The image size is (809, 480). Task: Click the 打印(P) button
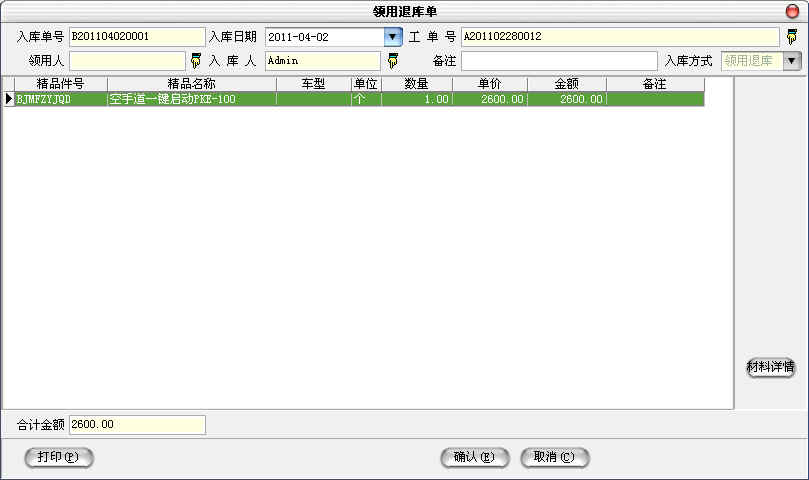(59, 457)
